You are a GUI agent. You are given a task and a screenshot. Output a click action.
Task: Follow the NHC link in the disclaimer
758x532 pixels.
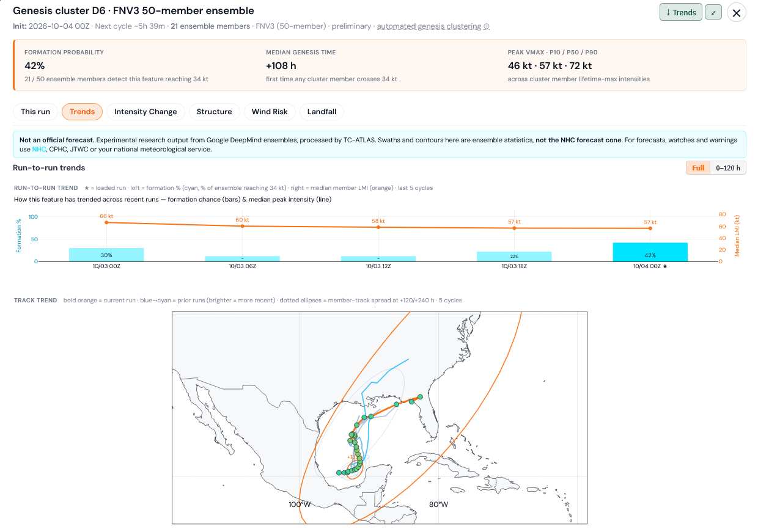click(39, 149)
